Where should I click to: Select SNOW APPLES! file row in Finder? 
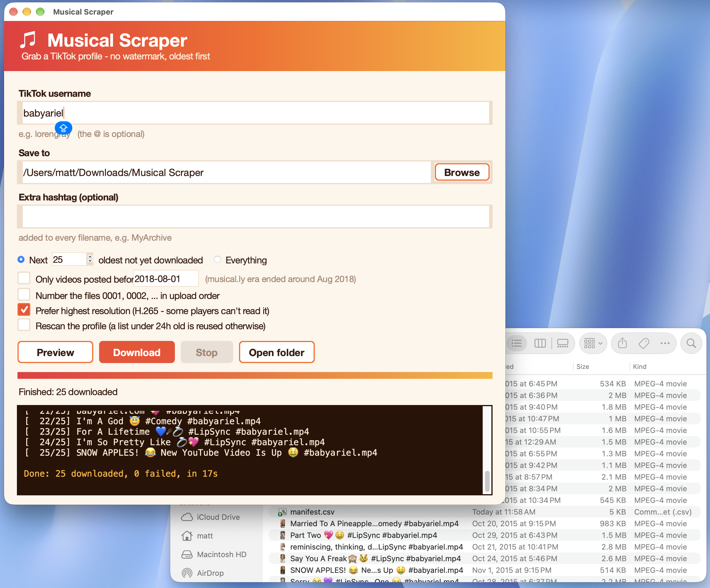pos(484,571)
